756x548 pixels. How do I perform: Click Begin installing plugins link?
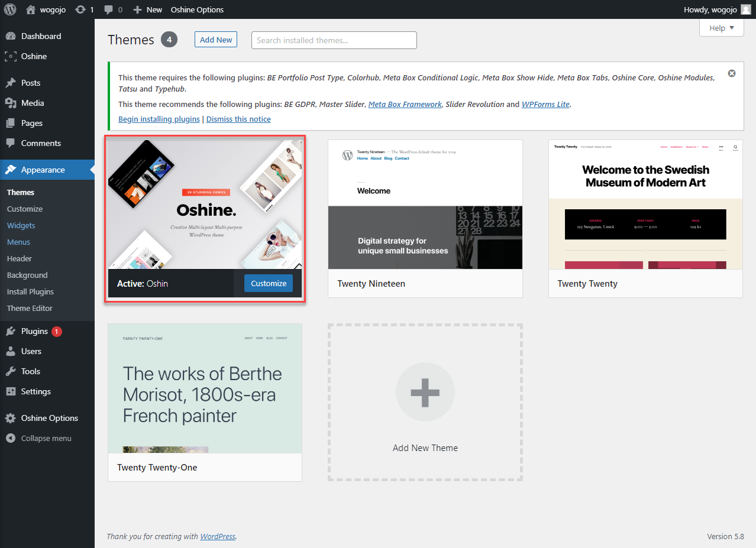[x=159, y=119]
